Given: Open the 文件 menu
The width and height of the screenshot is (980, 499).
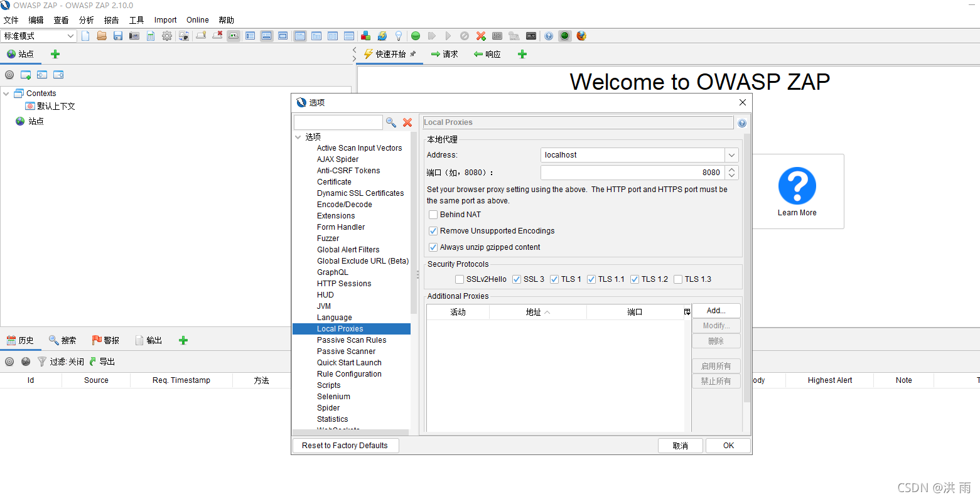Looking at the screenshot, I should [x=11, y=20].
